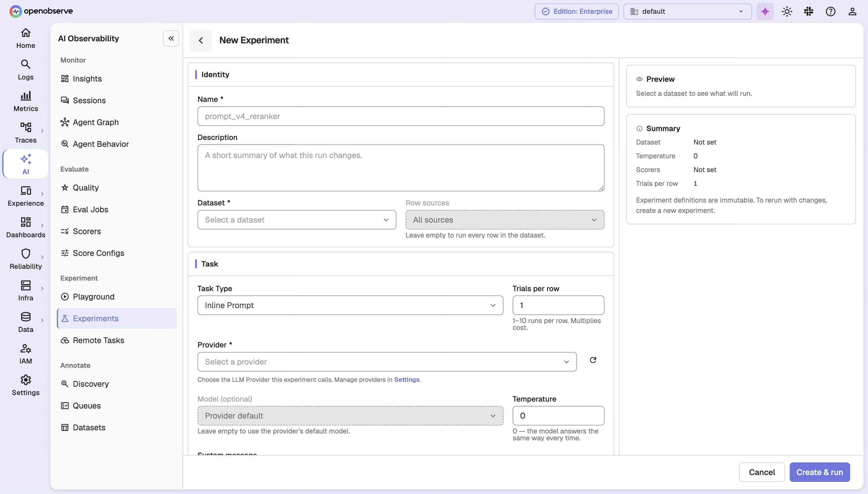Open IAM settings

26,354
